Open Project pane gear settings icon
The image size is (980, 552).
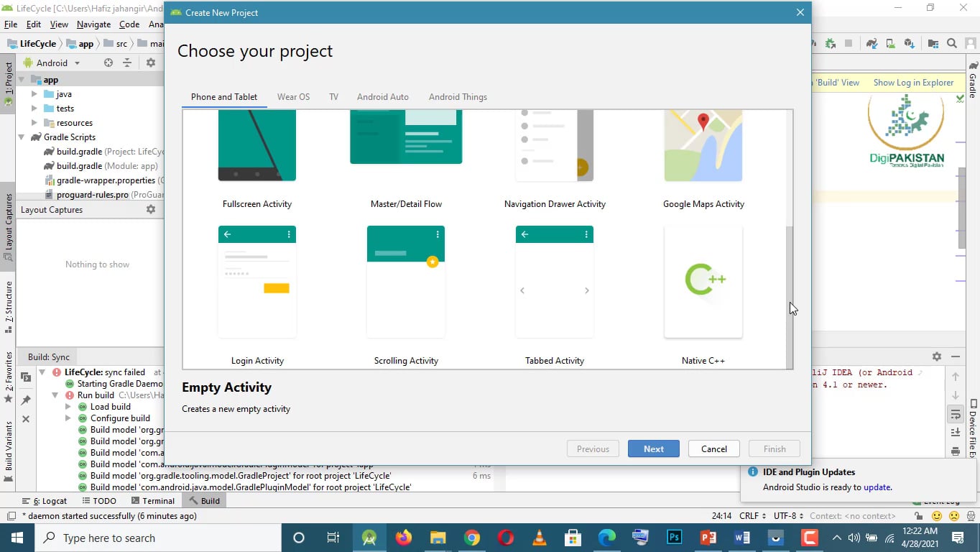(x=151, y=63)
